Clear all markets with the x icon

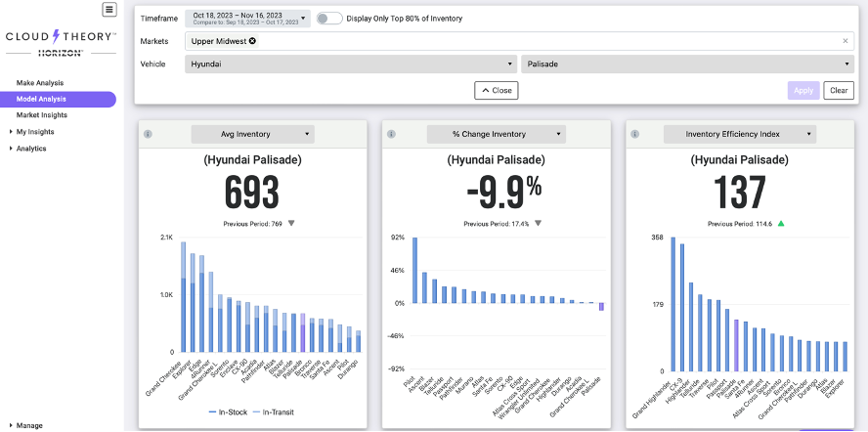pos(846,41)
